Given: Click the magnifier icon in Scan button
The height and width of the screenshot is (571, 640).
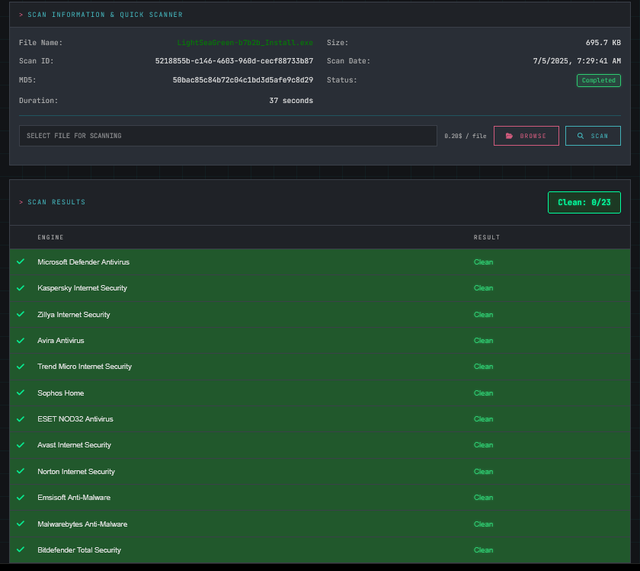Looking at the screenshot, I should point(580,136).
